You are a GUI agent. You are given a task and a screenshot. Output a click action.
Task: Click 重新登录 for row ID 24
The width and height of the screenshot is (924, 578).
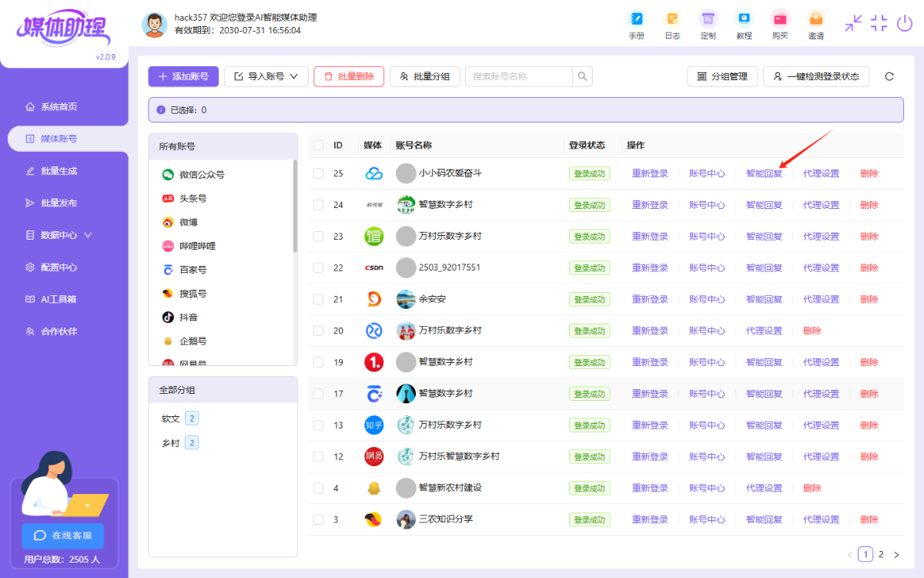(x=650, y=205)
